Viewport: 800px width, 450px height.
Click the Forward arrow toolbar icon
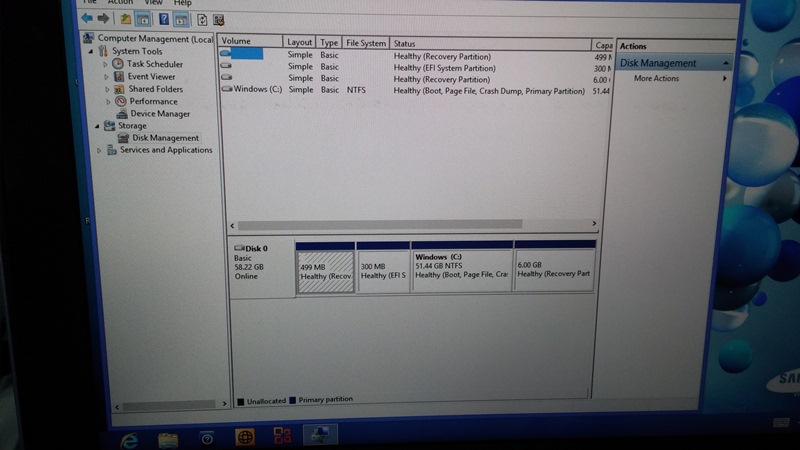[104, 19]
